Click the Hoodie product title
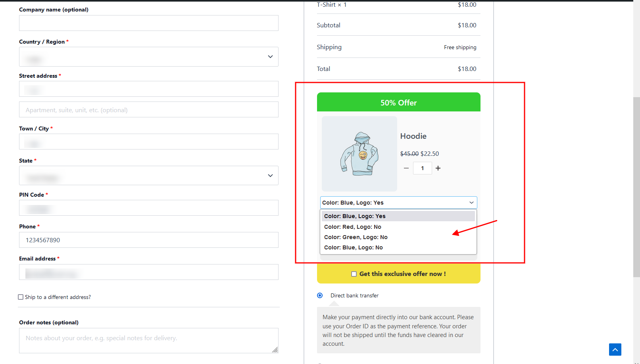Image resolution: width=640 pixels, height=364 pixels. point(413,136)
